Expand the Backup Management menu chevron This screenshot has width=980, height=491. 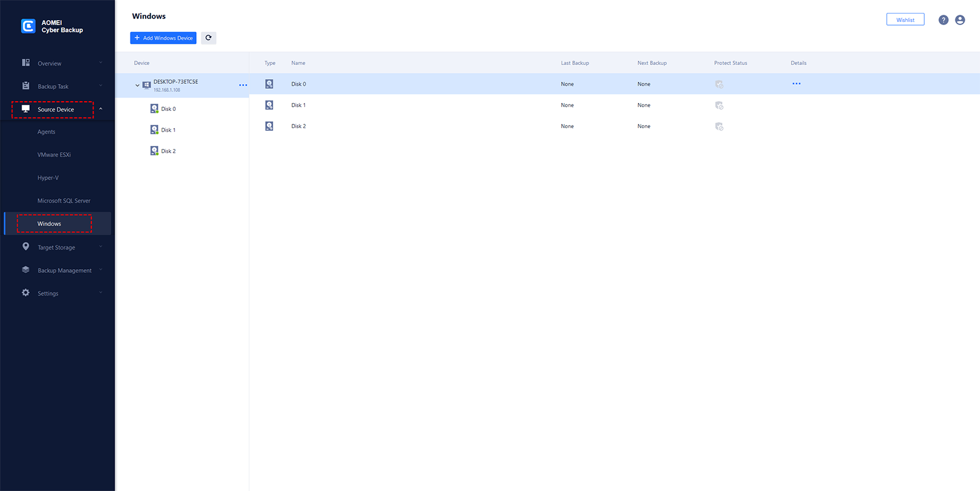[100, 270]
